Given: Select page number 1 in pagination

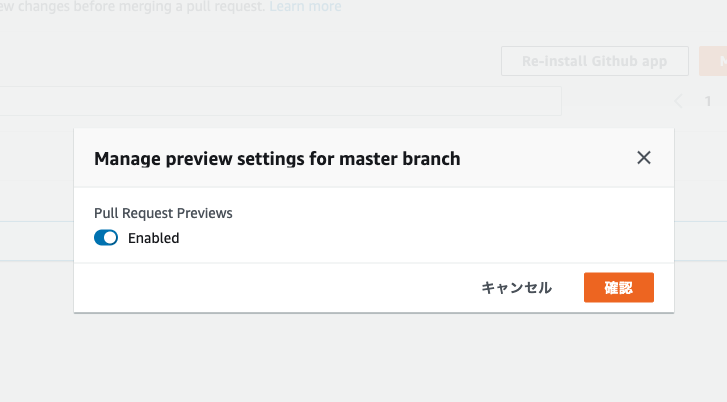Looking at the screenshot, I should (x=708, y=101).
